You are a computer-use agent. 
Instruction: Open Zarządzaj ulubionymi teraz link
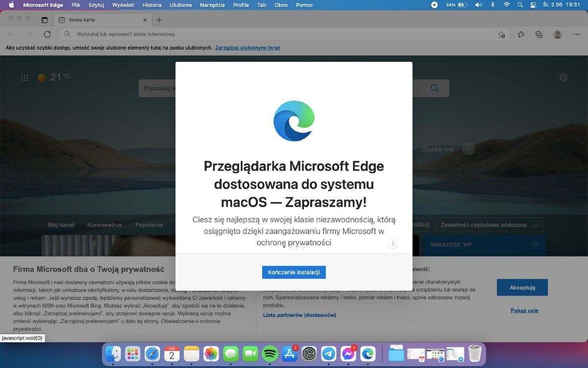pos(247,48)
